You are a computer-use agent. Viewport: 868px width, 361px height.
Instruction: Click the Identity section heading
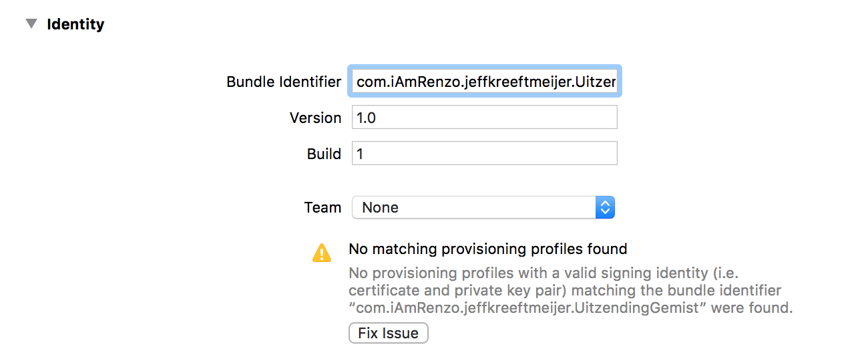pos(75,25)
